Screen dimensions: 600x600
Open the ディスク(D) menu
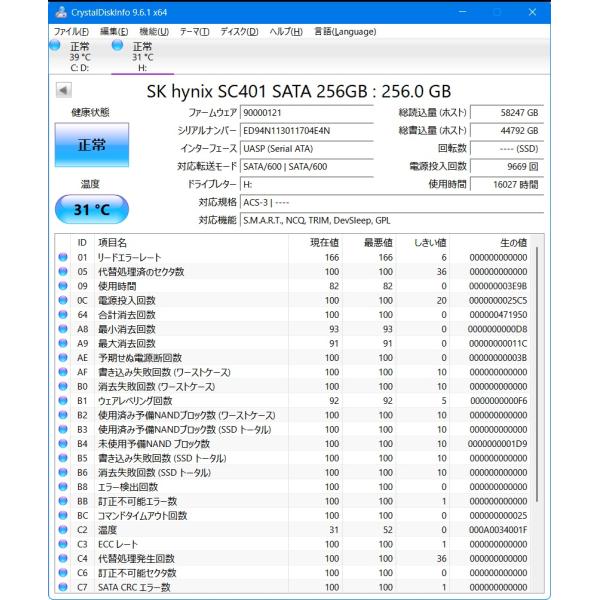click(x=239, y=31)
